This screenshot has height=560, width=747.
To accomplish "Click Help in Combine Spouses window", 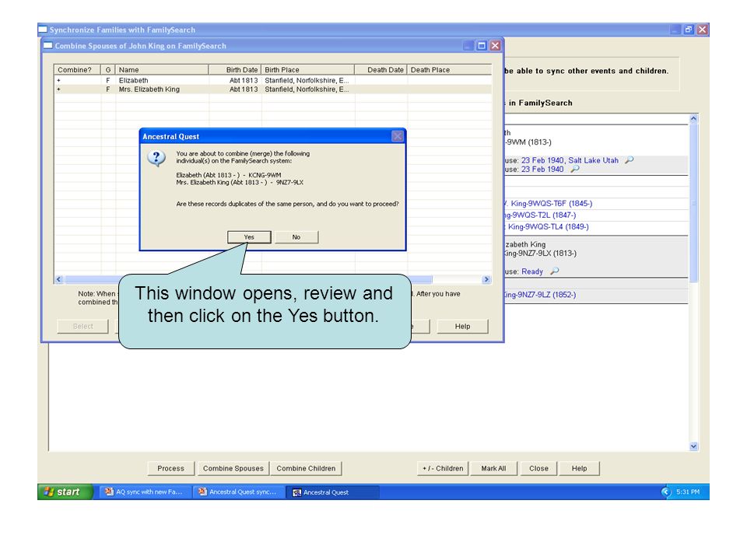I will coord(462,326).
